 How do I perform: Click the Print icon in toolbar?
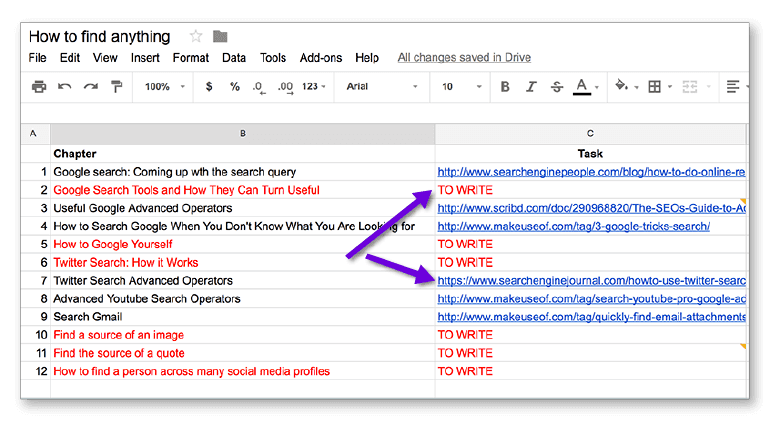coord(39,87)
